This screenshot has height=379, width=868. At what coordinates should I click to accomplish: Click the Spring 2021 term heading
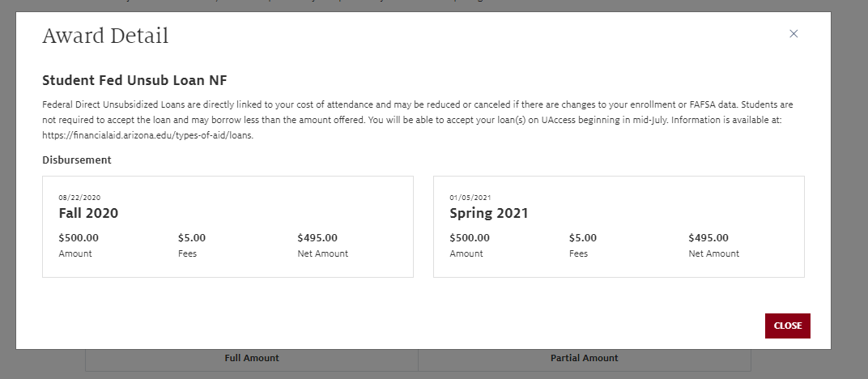click(x=489, y=213)
